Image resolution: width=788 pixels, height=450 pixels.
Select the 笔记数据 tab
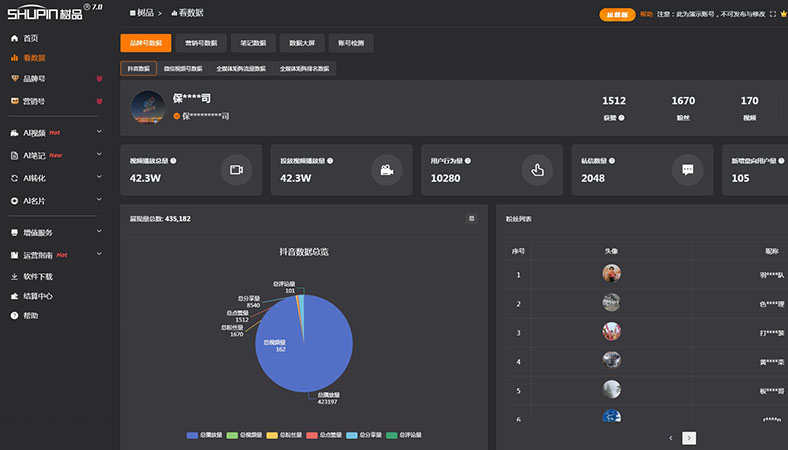(x=253, y=43)
